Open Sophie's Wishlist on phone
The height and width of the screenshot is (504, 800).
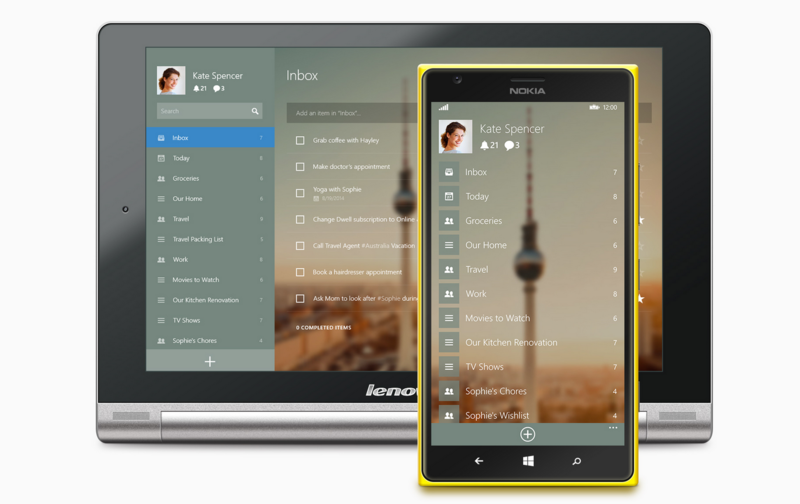tap(528, 415)
